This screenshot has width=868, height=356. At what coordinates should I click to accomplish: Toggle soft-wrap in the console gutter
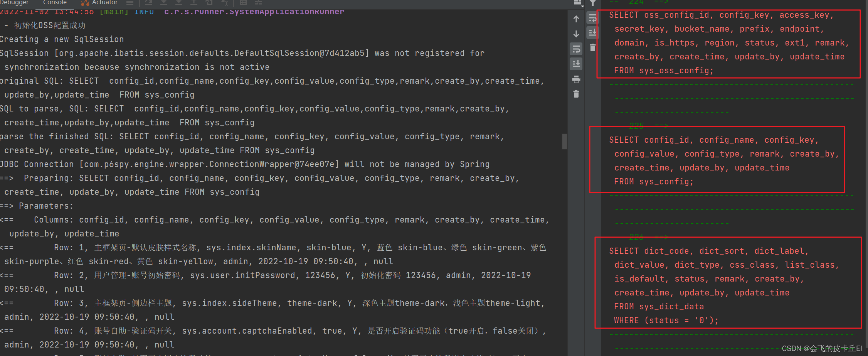576,49
